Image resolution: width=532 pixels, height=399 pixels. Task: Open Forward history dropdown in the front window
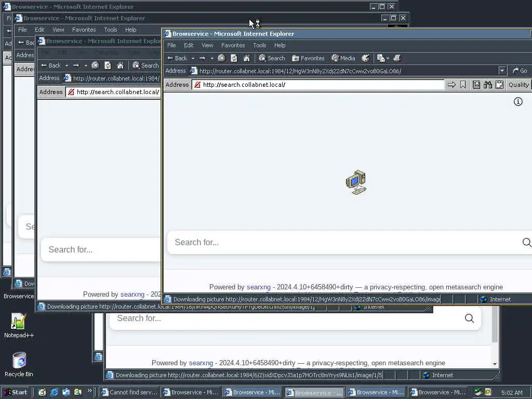pyautogui.click(x=212, y=58)
